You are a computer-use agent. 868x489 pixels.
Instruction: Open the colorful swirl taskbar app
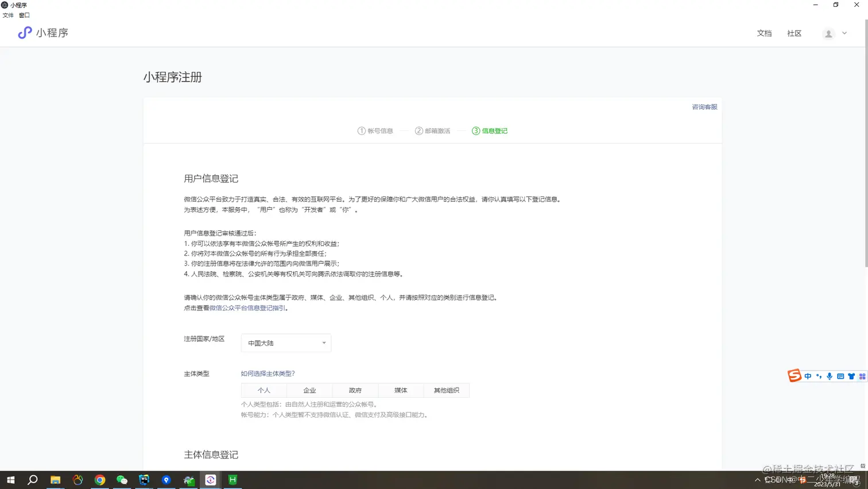pyautogui.click(x=77, y=480)
